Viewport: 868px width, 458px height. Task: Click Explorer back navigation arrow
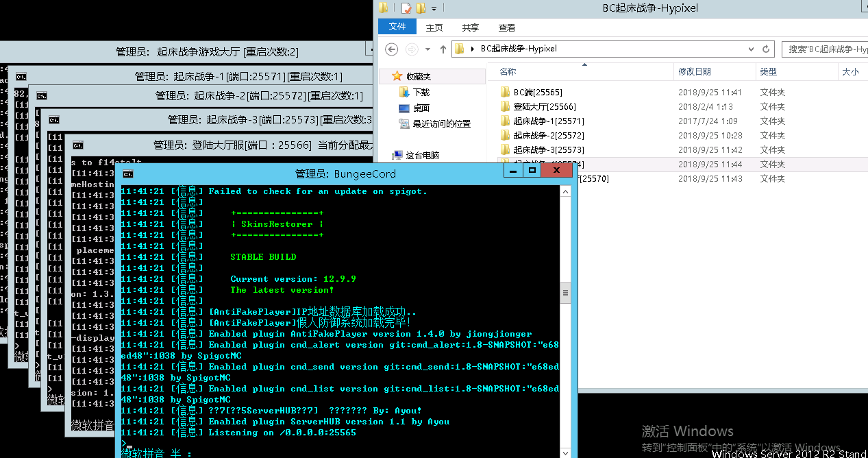pyautogui.click(x=391, y=49)
